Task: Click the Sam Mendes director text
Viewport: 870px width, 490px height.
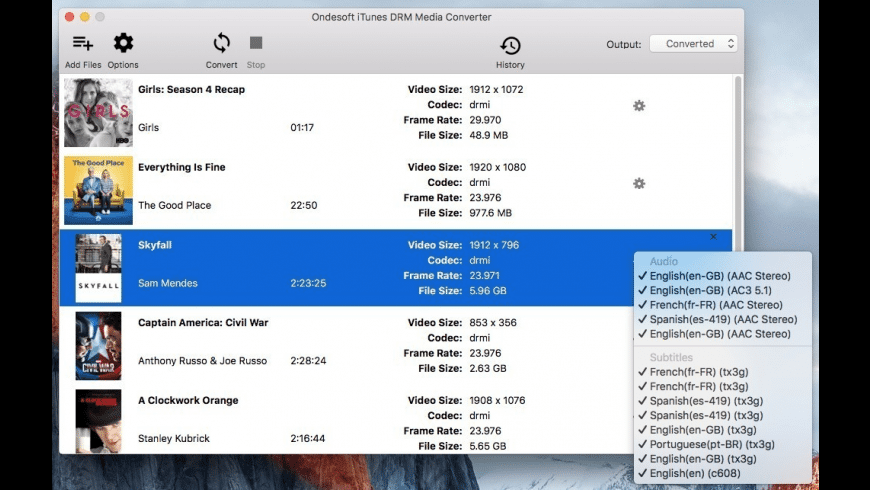Action: tap(168, 283)
